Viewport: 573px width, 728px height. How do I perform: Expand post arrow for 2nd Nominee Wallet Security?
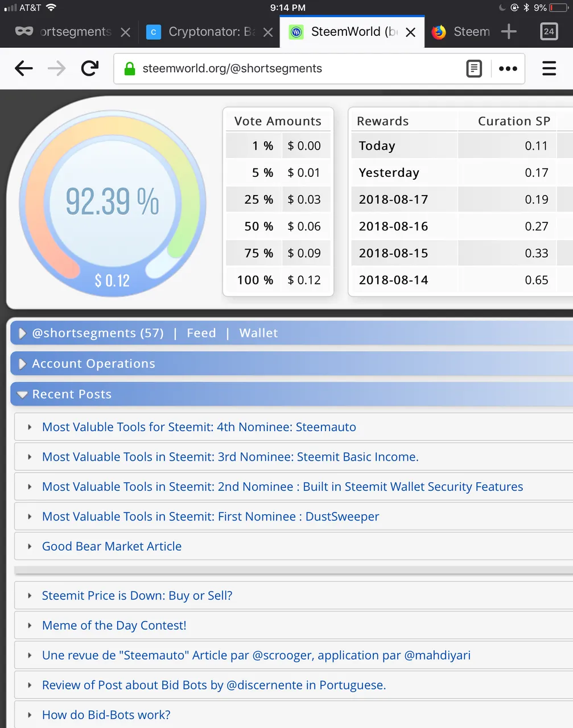pos(30,487)
